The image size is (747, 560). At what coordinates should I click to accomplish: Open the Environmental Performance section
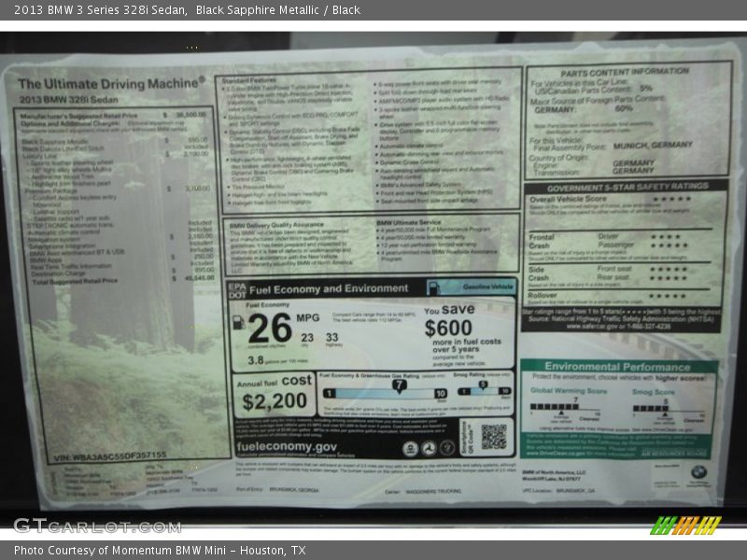pyautogui.click(x=616, y=365)
